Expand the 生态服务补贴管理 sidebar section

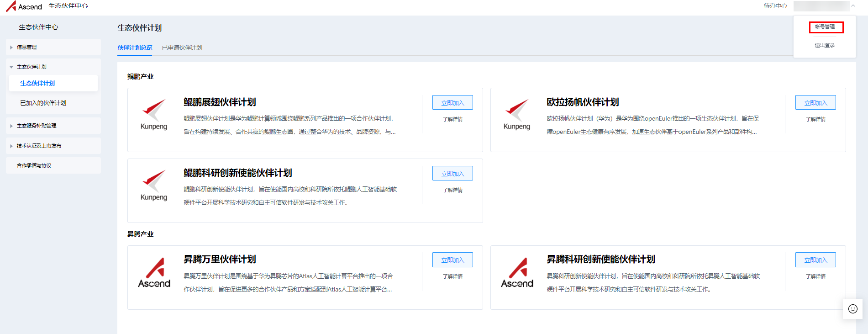53,126
